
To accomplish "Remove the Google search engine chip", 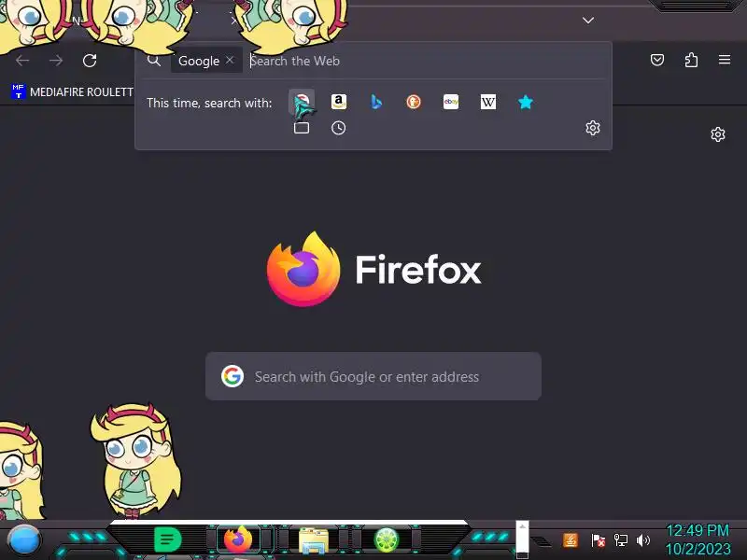I will pos(230,60).
